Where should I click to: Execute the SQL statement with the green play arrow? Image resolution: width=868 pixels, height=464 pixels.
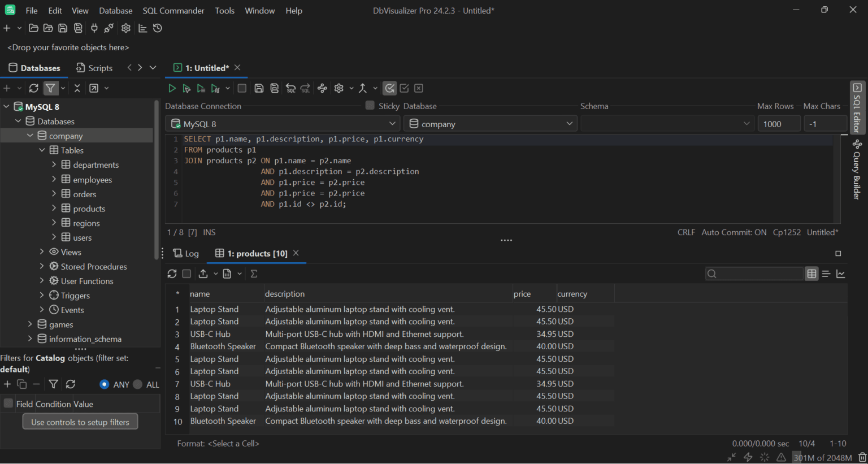(172, 88)
